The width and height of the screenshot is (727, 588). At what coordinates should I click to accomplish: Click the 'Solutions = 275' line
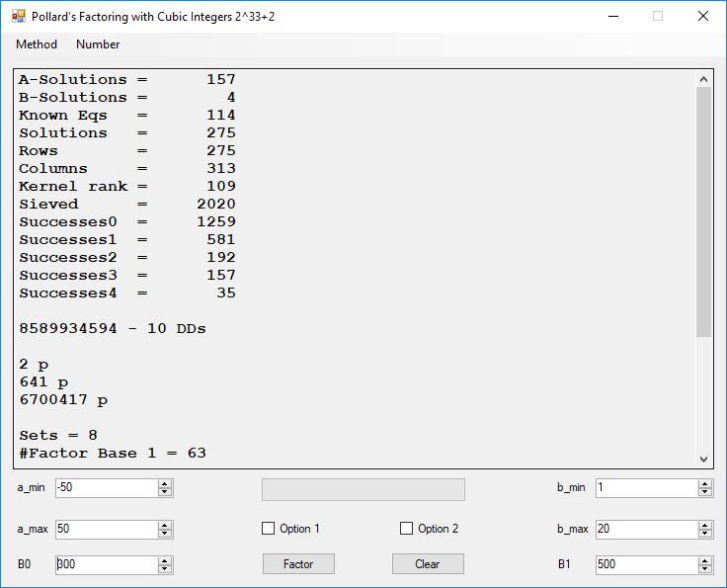tap(127, 133)
